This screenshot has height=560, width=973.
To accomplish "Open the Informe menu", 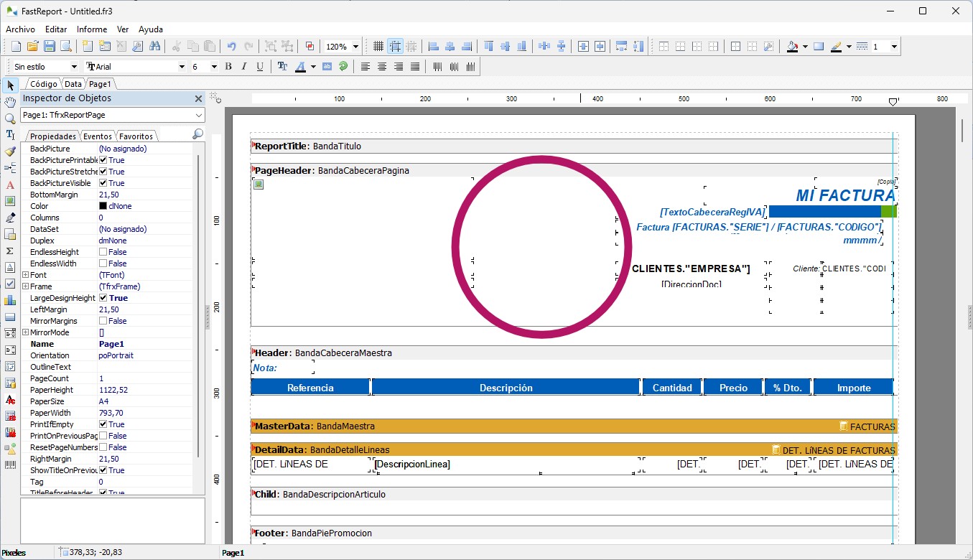I will pos(92,29).
